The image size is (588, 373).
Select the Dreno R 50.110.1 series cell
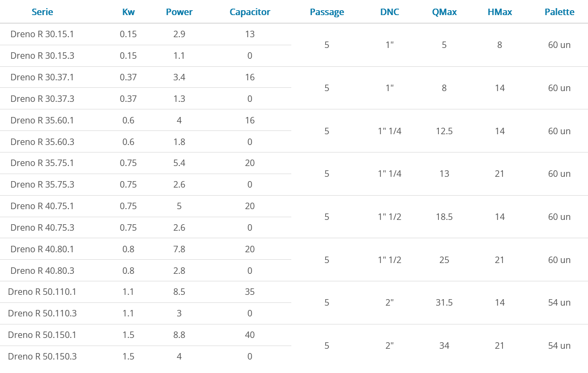42,292
